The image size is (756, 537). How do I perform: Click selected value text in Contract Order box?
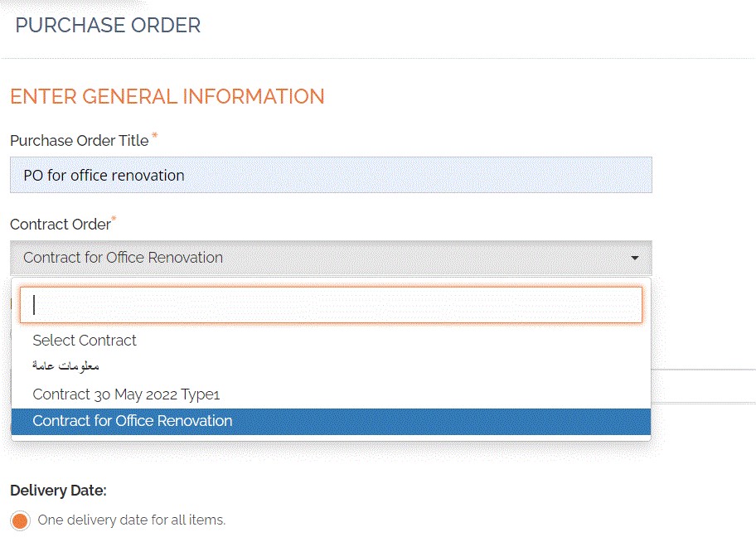tap(123, 258)
